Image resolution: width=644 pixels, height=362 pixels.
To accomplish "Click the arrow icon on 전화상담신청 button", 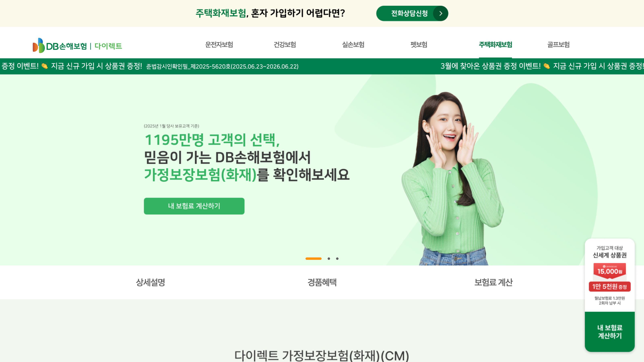I will click(441, 13).
